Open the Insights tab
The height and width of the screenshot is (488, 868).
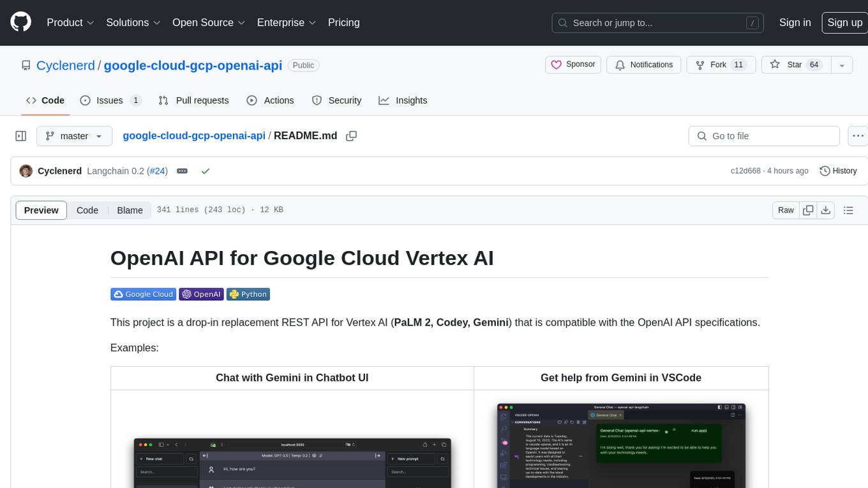point(403,100)
